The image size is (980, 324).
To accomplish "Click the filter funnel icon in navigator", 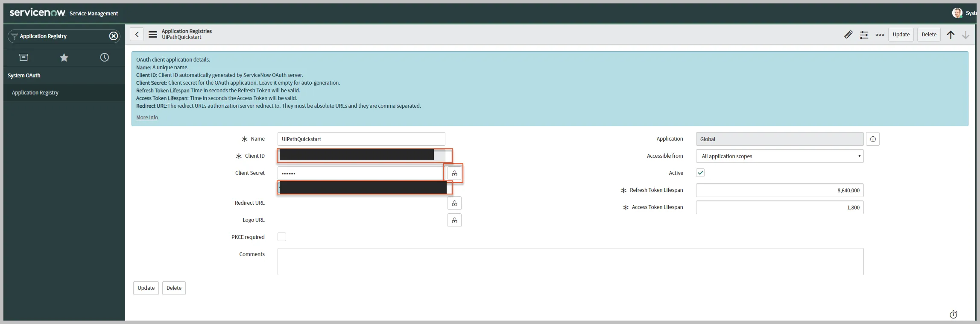I will tap(14, 36).
